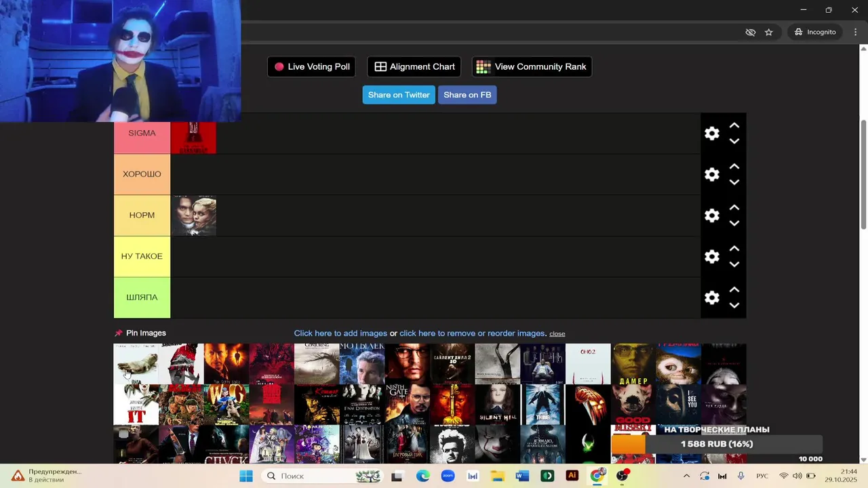Screen dimensions: 868x488
Task: Select the Thing poster thumbnail
Action: 542,405
